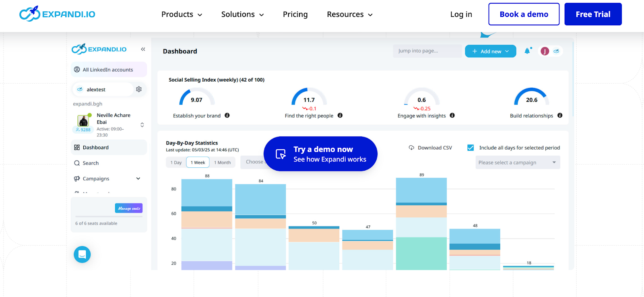Open All LinkedIn accounts
This screenshot has height=297, width=644.
(109, 70)
